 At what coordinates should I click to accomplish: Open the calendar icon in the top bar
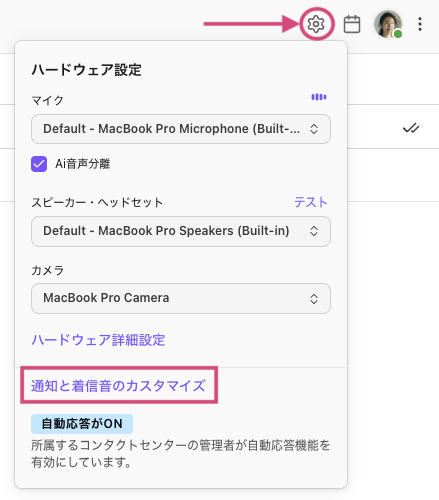coord(352,24)
